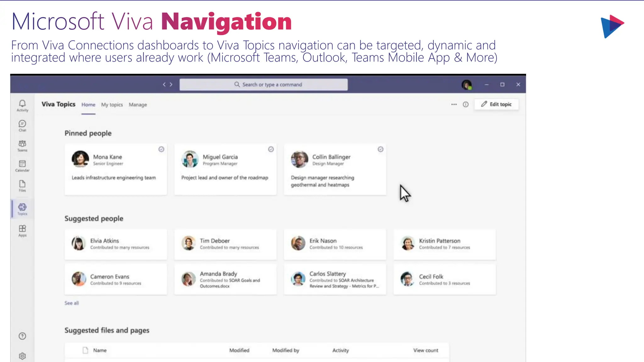Click the search magnifier icon
Screen dimensions: 644x362
pyautogui.click(x=237, y=85)
